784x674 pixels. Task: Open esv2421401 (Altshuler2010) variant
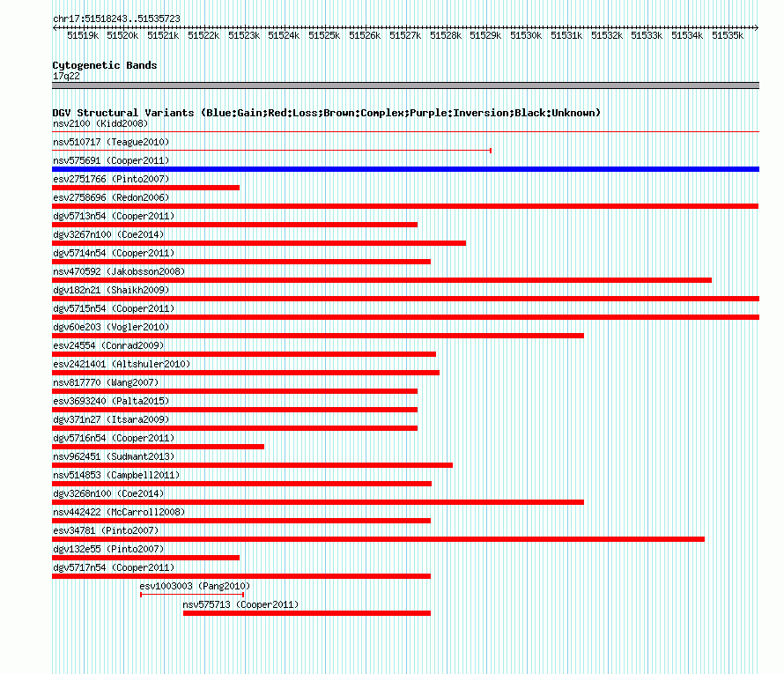122,364
